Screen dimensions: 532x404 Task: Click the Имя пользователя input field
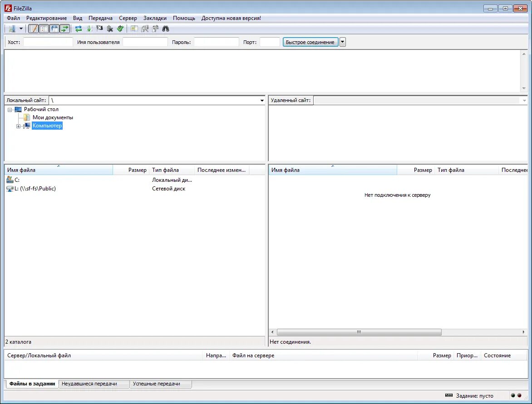(x=145, y=42)
